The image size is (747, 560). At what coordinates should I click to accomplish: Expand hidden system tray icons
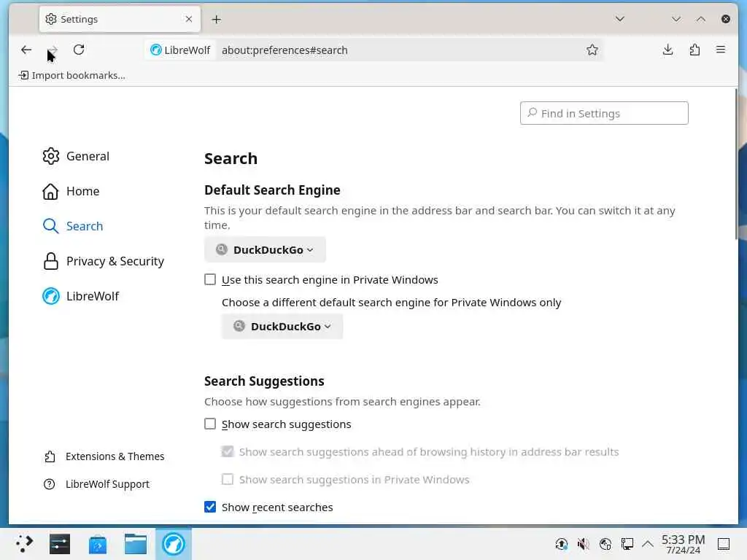[x=648, y=544]
